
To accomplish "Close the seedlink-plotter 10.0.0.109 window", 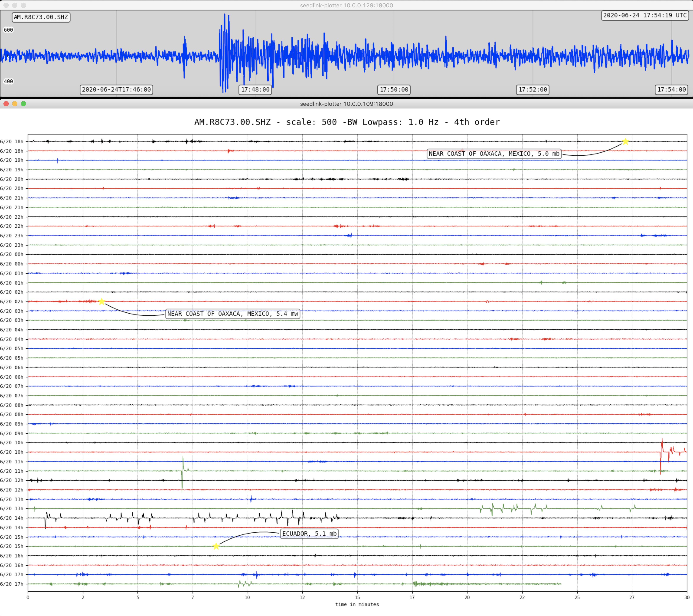I will [x=6, y=104].
